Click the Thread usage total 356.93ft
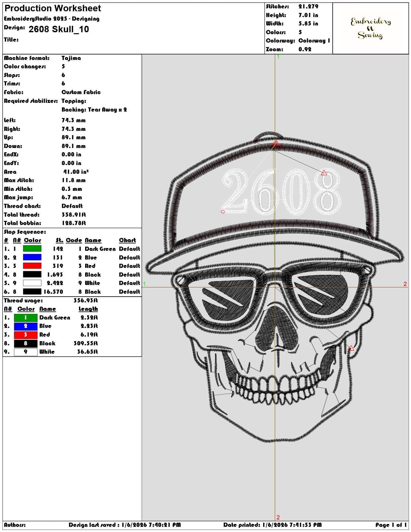The image size is (411, 532). (86, 300)
